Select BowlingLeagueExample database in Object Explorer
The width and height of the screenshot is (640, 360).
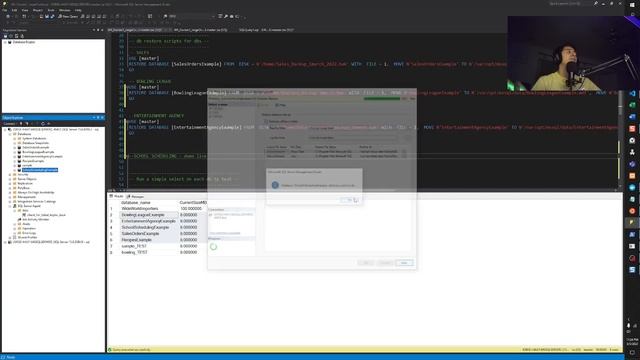tap(38, 152)
